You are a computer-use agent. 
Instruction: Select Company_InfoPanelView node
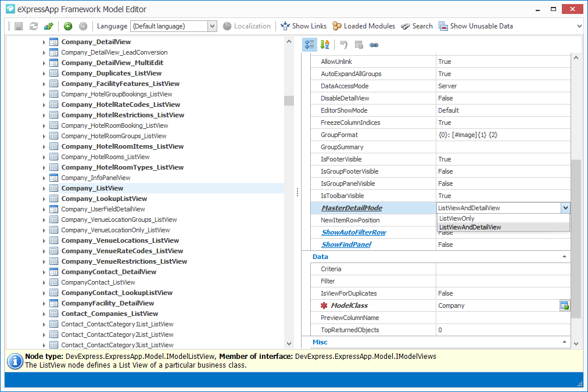coord(96,178)
